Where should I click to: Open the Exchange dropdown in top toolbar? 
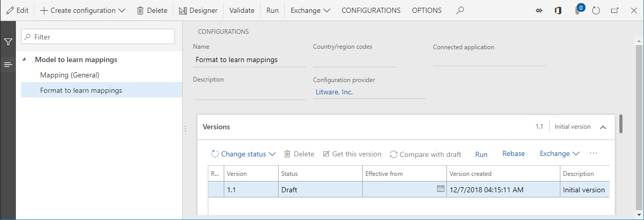pos(310,10)
